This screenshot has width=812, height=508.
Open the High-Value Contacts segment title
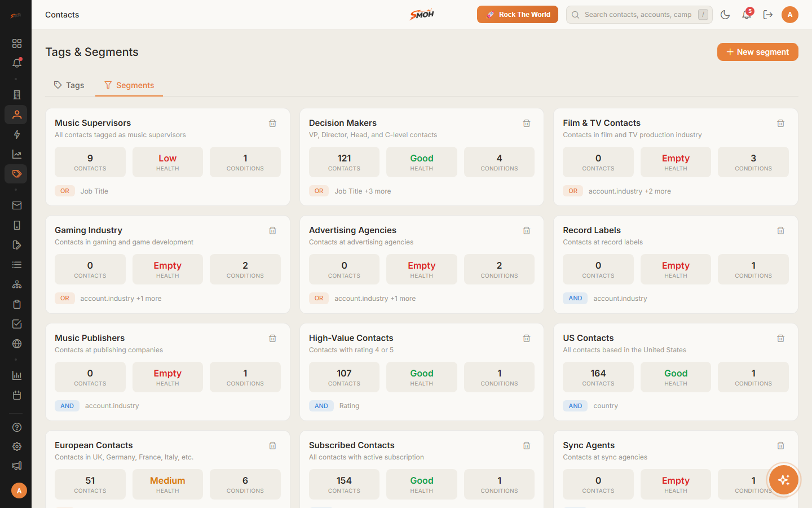[x=351, y=338]
